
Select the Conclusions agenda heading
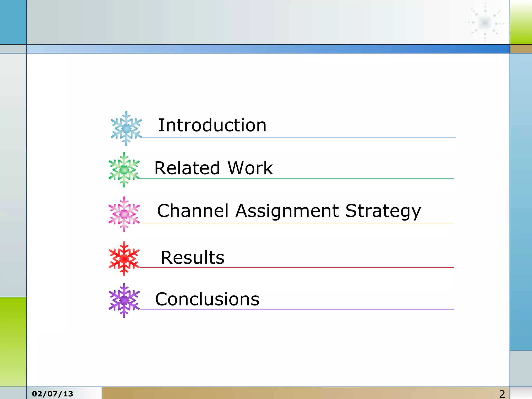[x=207, y=299]
